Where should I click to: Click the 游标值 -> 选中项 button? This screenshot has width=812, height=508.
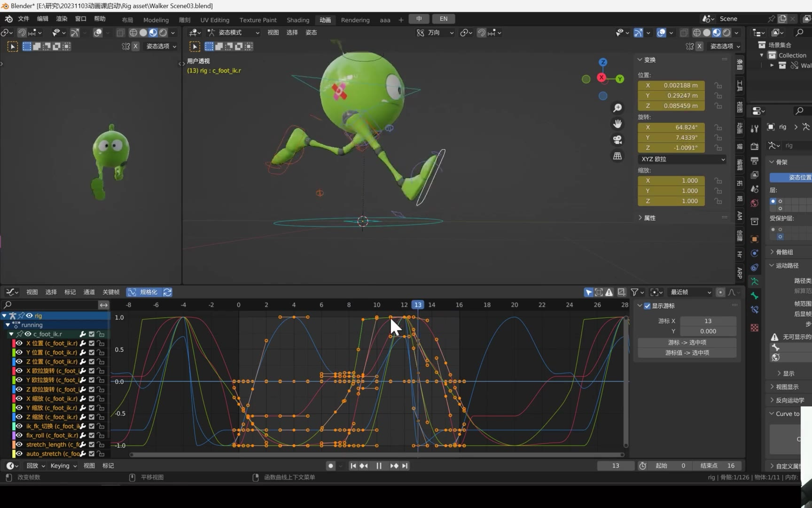click(x=687, y=353)
